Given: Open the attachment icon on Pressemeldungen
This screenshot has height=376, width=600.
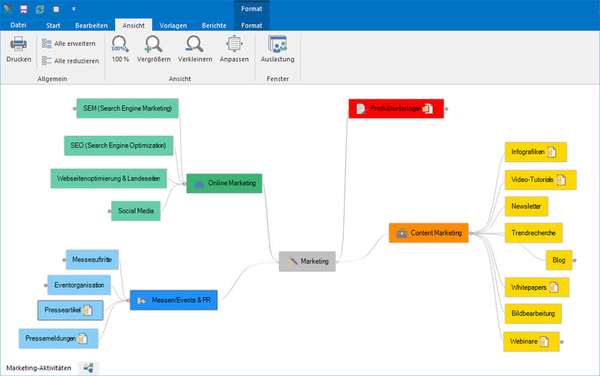Looking at the screenshot, I should pyautogui.click(x=83, y=339).
